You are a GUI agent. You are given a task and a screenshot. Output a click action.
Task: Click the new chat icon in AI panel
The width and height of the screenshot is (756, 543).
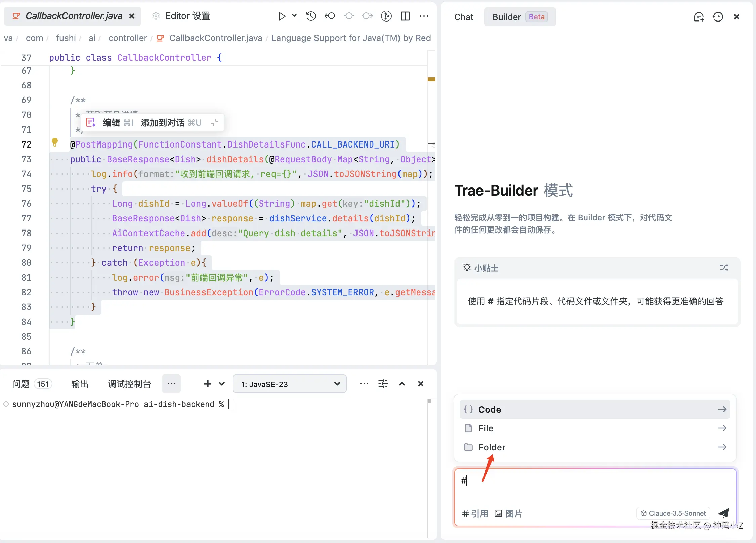pyautogui.click(x=699, y=17)
